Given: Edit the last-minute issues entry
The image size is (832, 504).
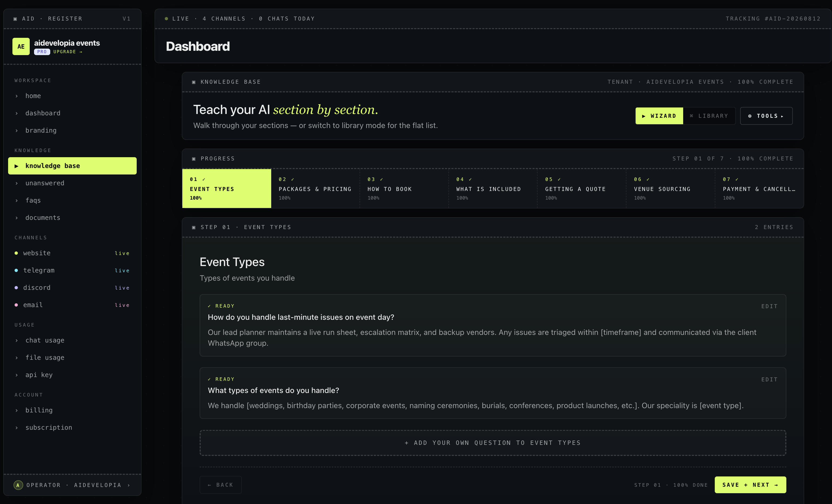Looking at the screenshot, I should tap(769, 306).
